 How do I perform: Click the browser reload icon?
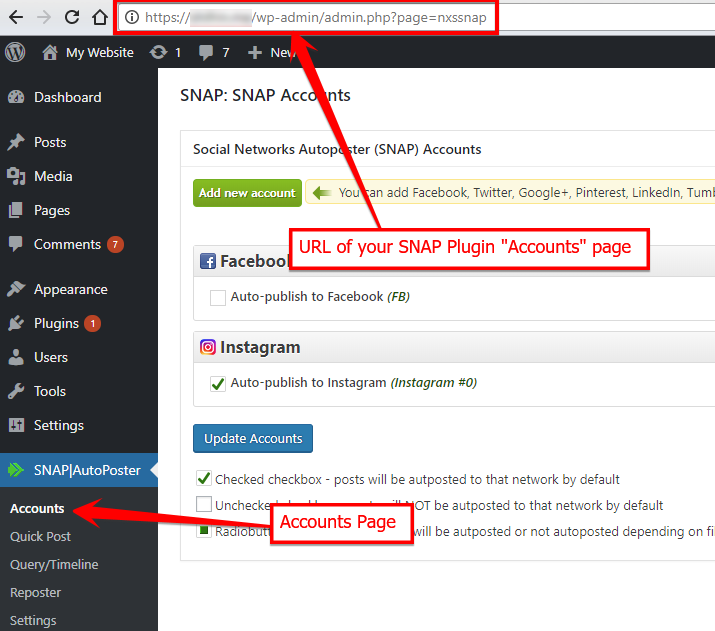pos(72,17)
